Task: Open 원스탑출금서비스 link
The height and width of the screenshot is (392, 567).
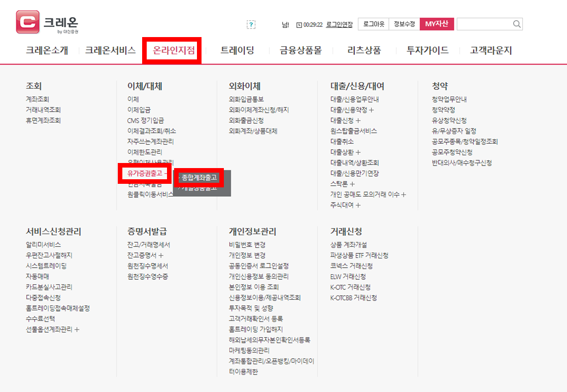Action: point(354,131)
